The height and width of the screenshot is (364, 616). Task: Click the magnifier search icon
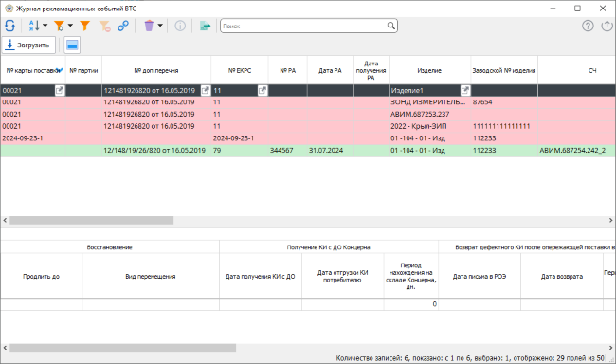(391, 26)
